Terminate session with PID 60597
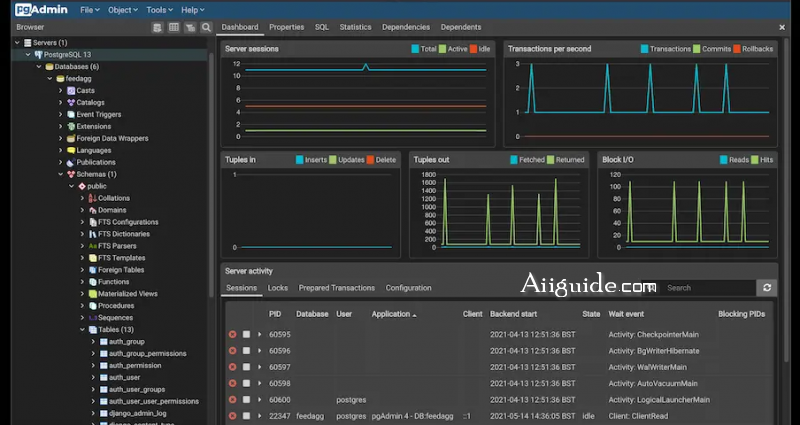The image size is (800, 425). click(233, 367)
